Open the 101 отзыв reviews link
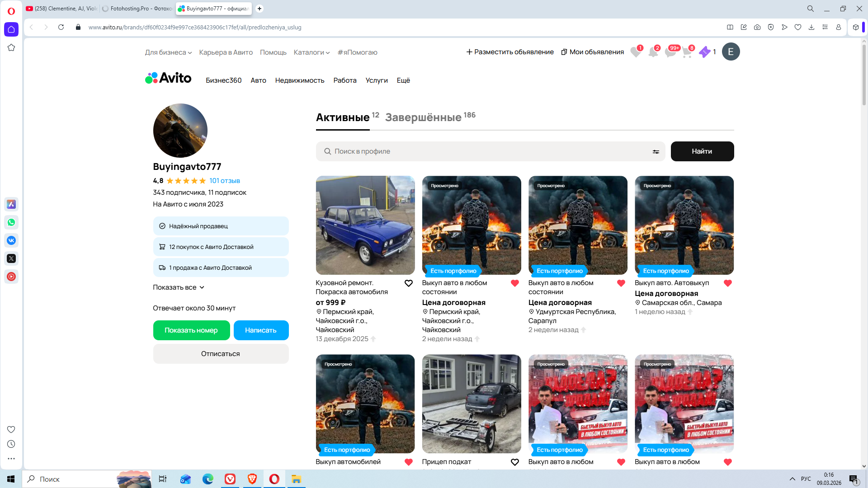Viewport: 868px width, 488px height. click(224, 181)
